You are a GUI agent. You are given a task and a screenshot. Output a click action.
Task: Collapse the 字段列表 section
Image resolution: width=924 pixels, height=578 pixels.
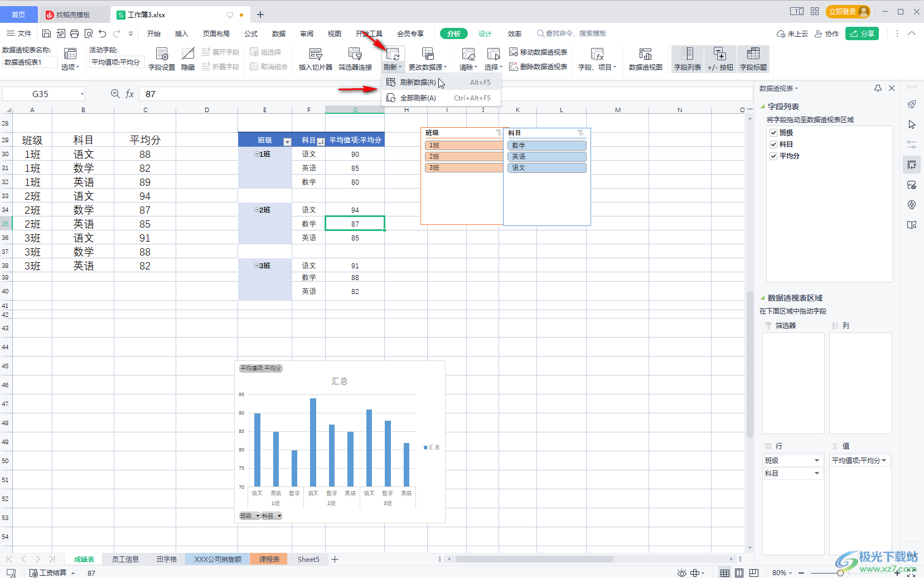tap(763, 107)
